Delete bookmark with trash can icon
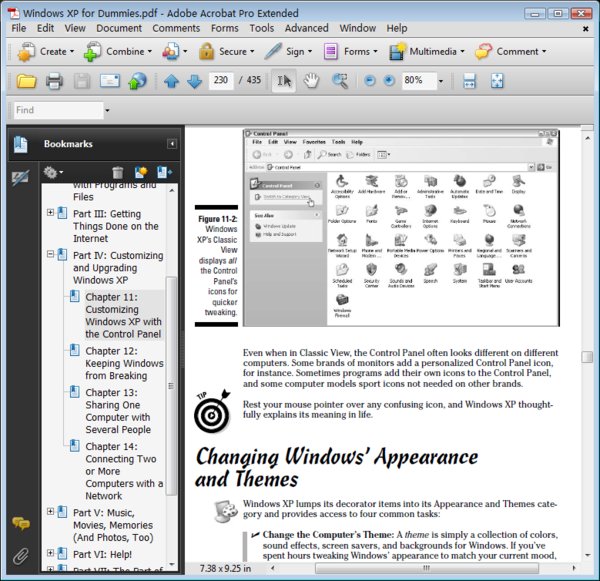Viewport: 600px width, 581px height. [x=118, y=173]
